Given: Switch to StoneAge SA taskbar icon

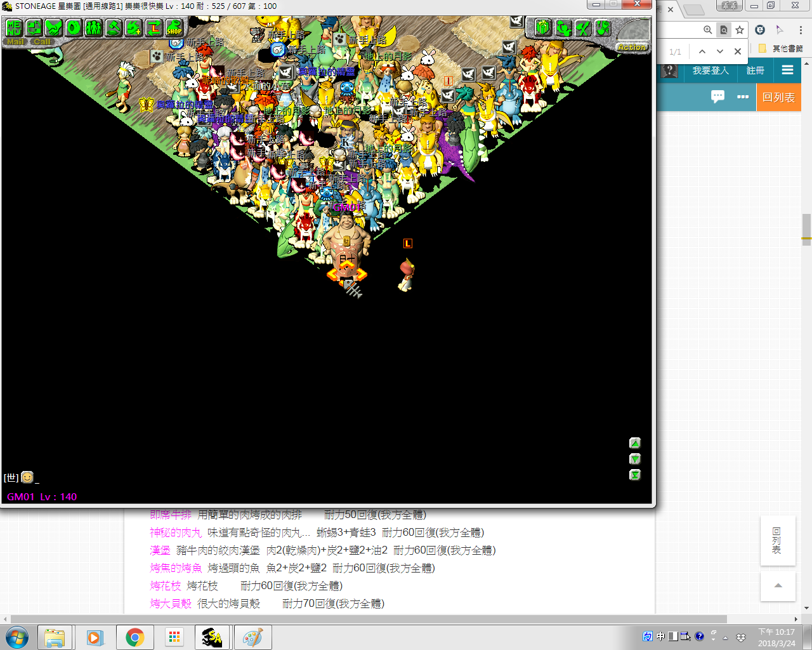Looking at the screenshot, I should [213, 637].
